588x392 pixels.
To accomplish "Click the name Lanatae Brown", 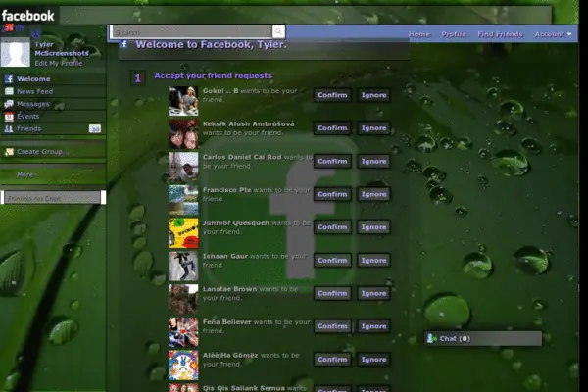I will 229,289.
